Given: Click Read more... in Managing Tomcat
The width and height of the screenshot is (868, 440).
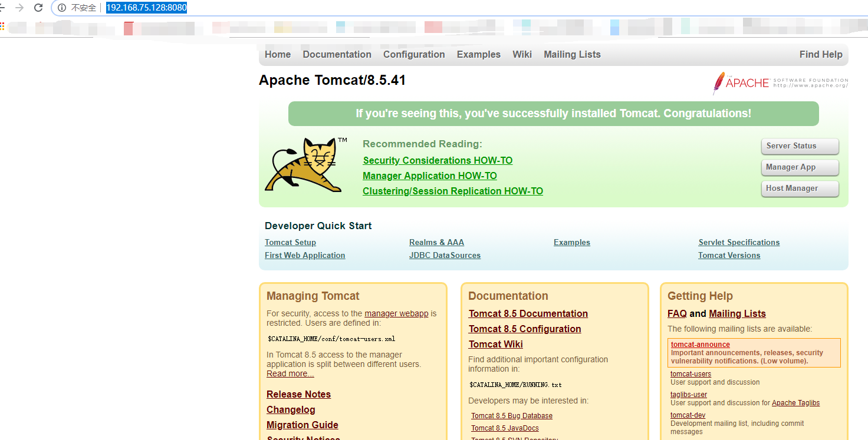Looking at the screenshot, I should click(290, 373).
